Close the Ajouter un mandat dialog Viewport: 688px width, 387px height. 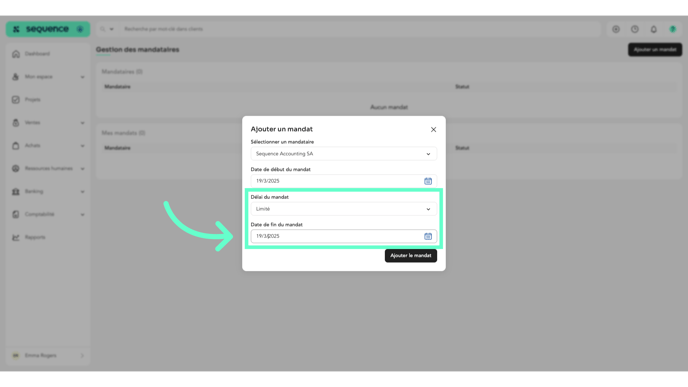coord(433,129)
